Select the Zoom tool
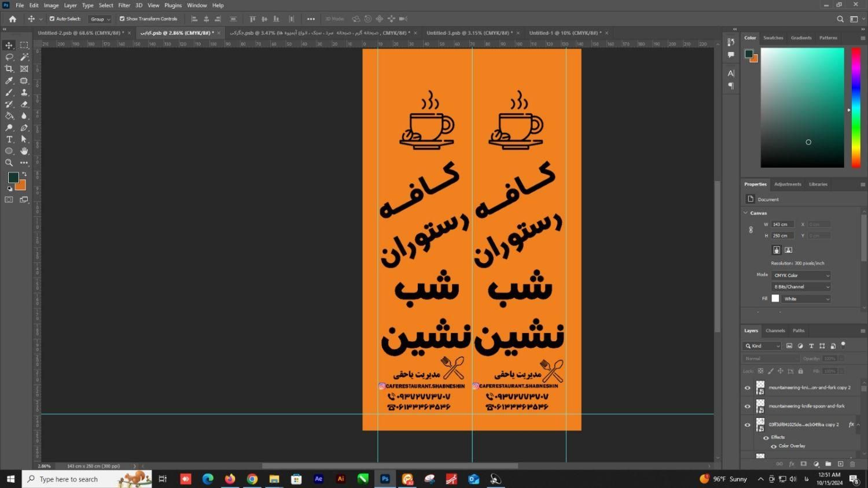 click(x=9, y=163)
